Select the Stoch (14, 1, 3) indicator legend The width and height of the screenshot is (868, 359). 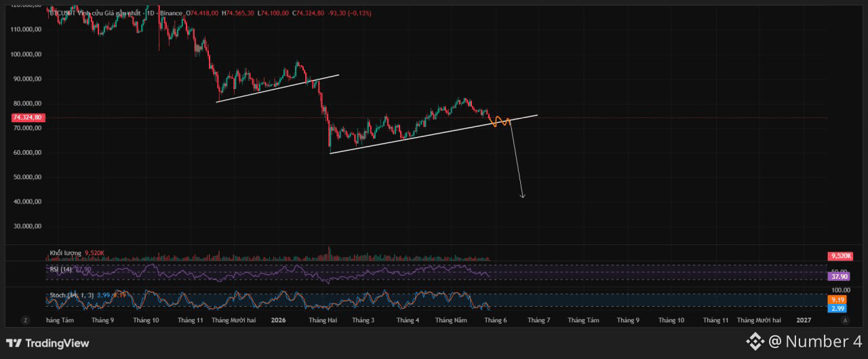click(x=72, y=295)
